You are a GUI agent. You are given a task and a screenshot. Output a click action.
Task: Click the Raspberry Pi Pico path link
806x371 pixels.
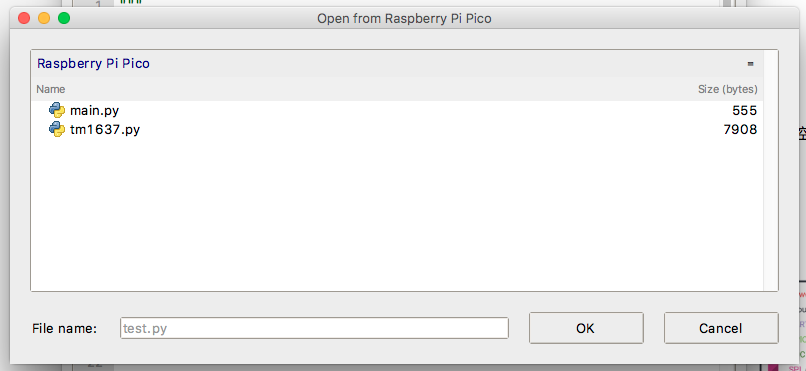pyautogui.click(x=94, y=64)
